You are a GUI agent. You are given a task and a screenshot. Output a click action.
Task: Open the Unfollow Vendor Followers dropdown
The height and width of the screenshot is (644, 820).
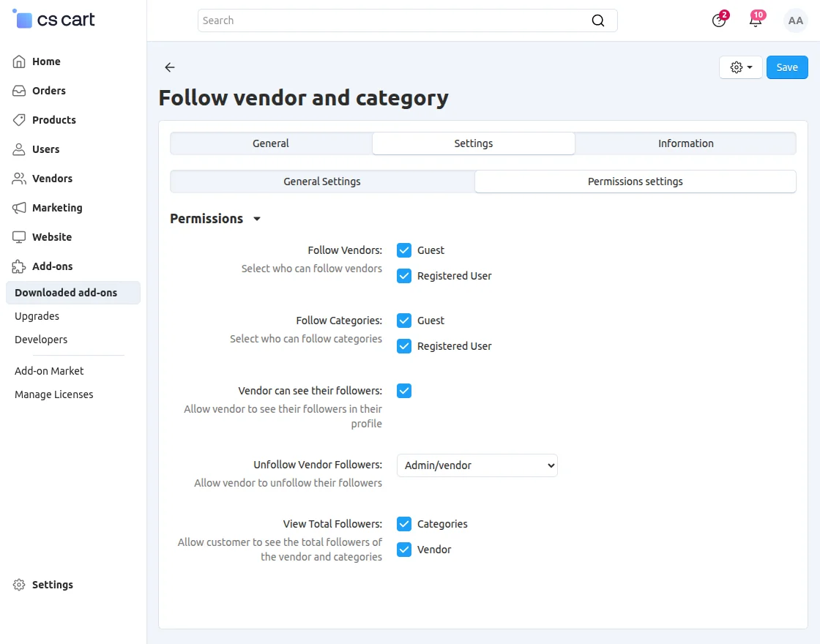477,465
